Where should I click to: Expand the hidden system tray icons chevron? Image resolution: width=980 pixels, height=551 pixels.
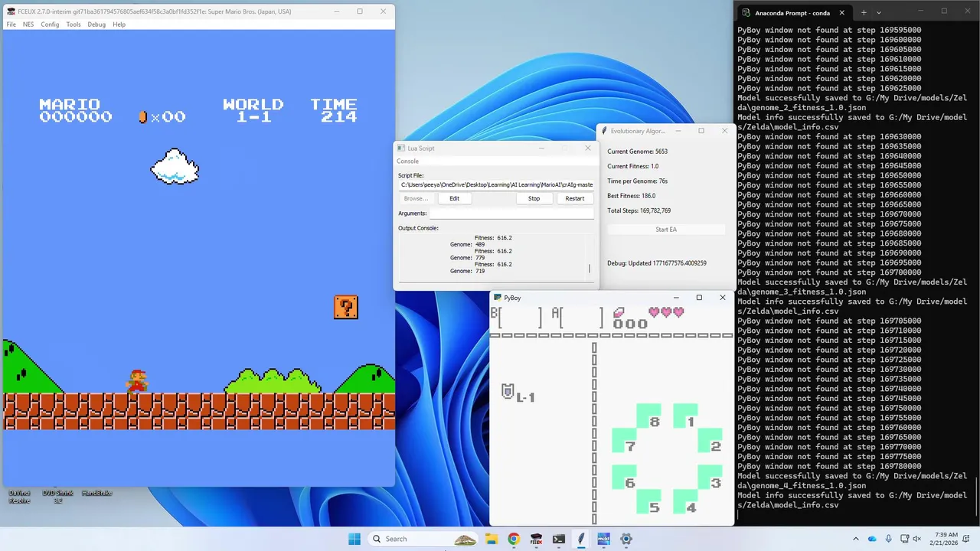click(856, 539)
